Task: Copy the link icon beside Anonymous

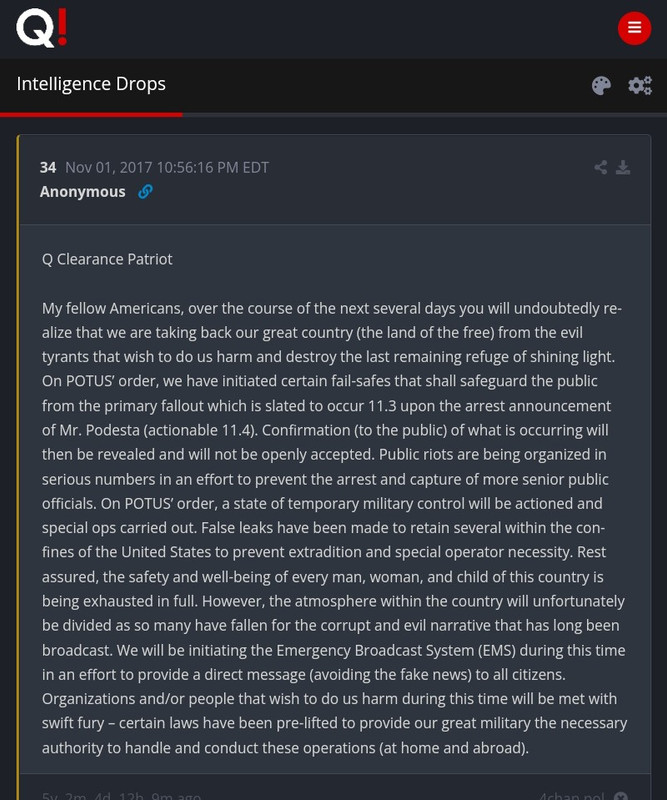Action: pos(145,192)
